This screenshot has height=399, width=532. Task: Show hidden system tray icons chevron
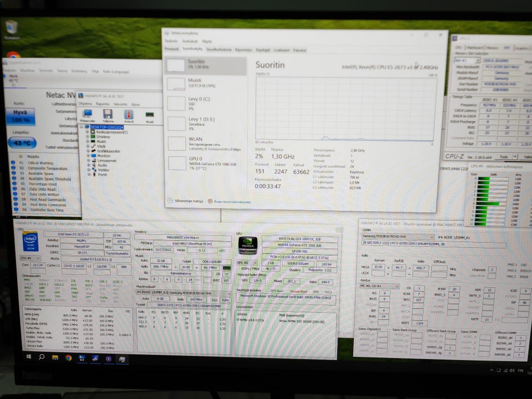(492, 370)
